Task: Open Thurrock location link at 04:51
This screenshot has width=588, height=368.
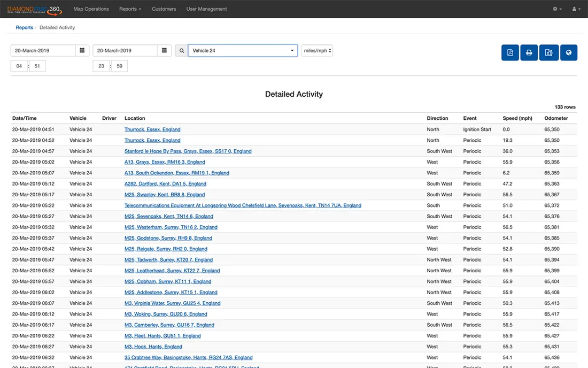Action: pos(152,129)
